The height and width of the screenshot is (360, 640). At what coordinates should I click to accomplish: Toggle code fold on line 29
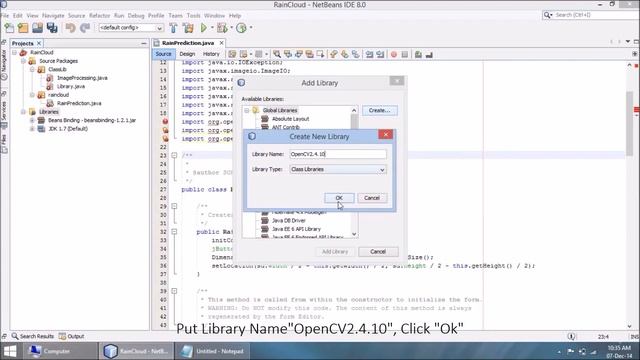(x=174, y=207)
